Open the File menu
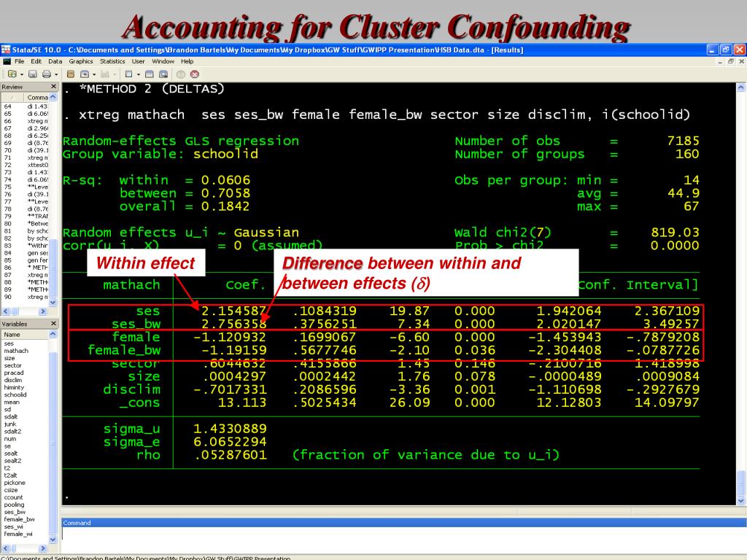This screenshot has height=560, width=747. pos(20,61)
